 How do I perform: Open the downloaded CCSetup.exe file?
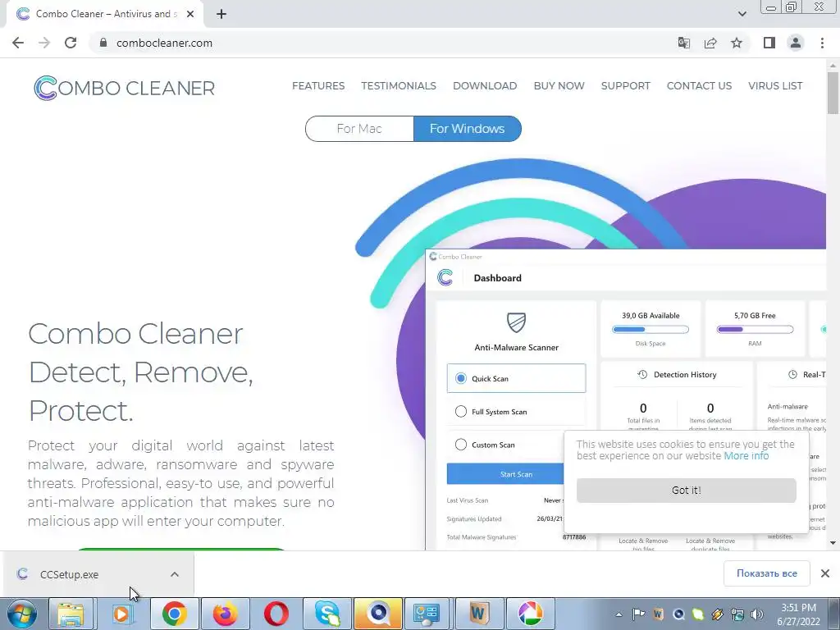69,574
